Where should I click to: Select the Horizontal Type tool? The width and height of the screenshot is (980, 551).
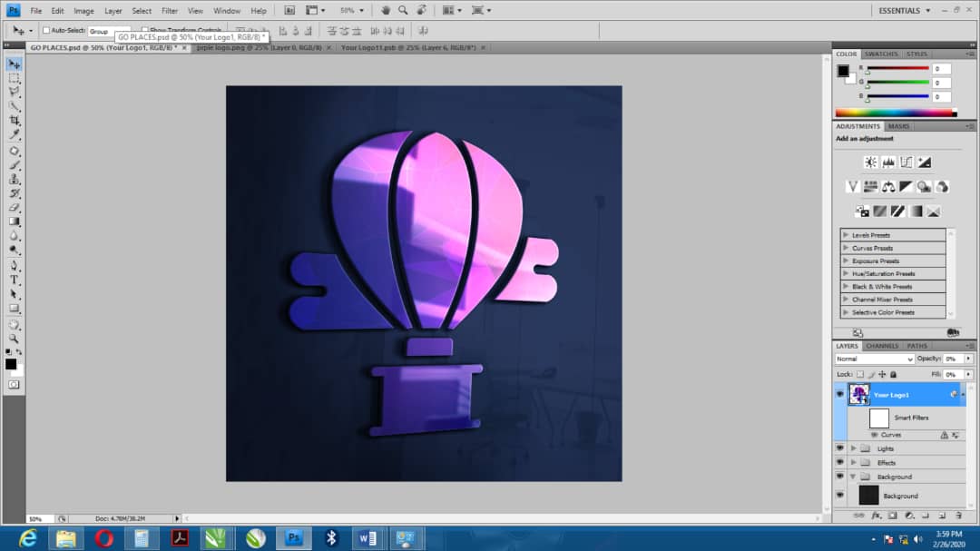[15, 280]
